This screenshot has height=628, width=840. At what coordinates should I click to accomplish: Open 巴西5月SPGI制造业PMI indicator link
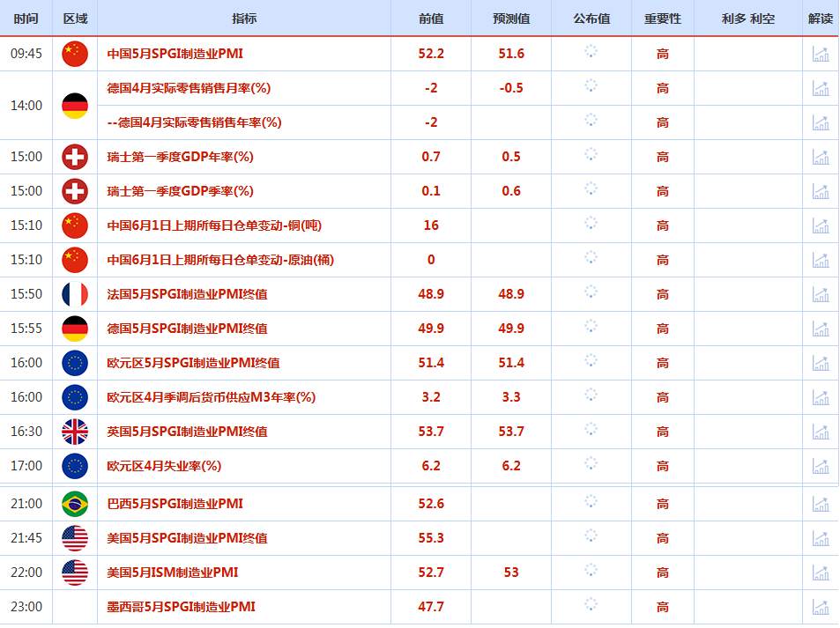(x=175, y=504)
